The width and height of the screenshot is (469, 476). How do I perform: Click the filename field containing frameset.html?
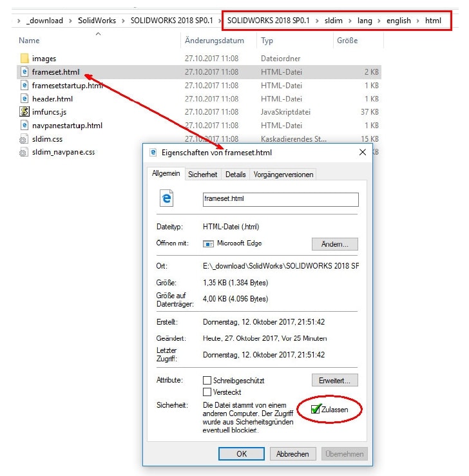[280, 200]
